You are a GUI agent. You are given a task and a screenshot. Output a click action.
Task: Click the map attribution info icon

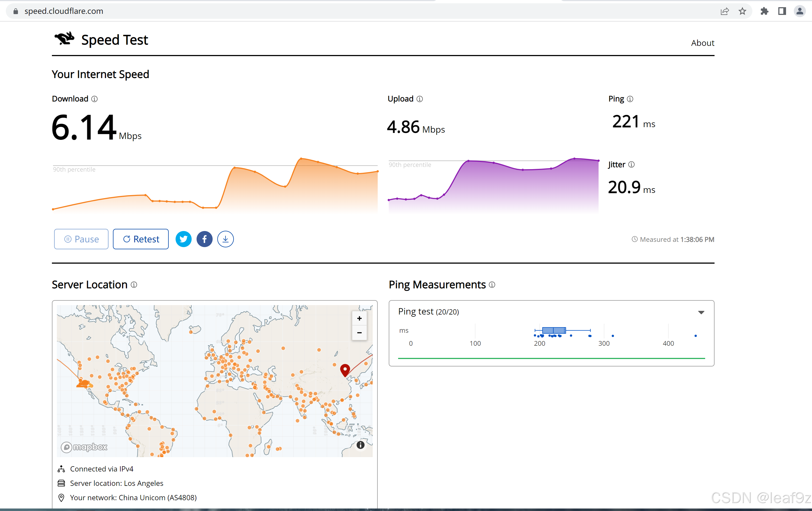pyautogui.click(x=360, y=445)
